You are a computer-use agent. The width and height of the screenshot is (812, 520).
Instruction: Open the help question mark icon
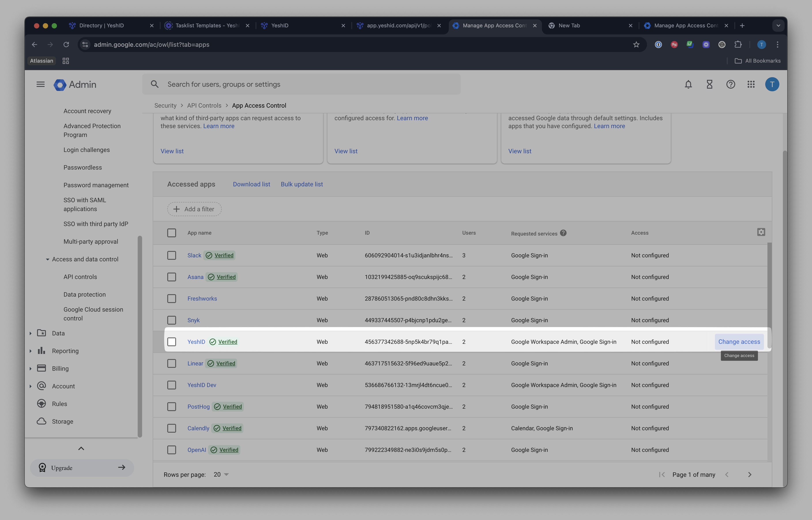pyautogui.click(x=731, y=84)
